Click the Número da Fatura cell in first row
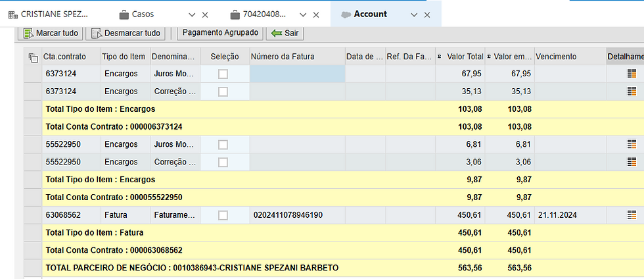This screenshot has height=279, width=644. pyautogui.click(x=297, y=74)
